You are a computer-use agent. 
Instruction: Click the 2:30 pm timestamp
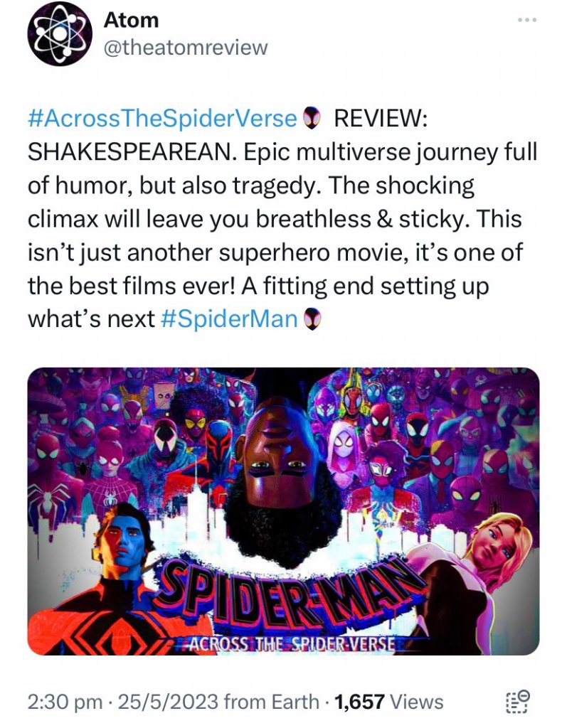(64, 702)
